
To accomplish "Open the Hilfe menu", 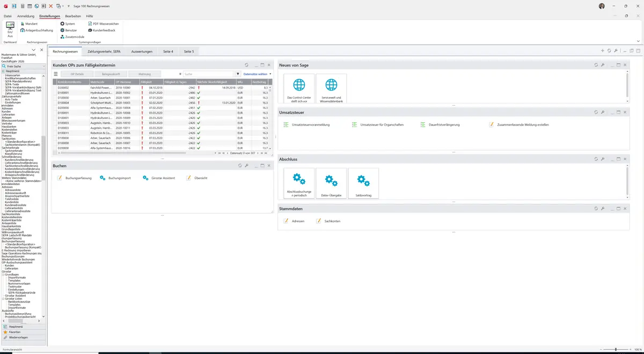I will pos(90,16).
